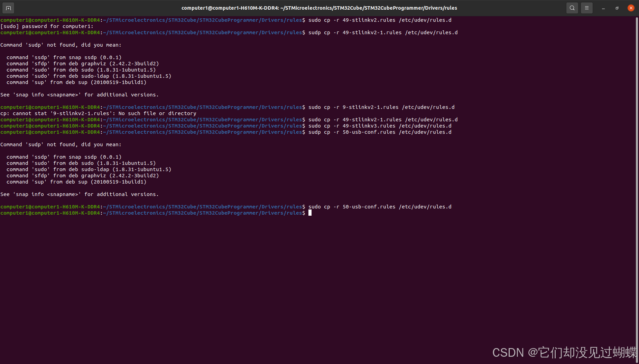Click the text 'See snap info for additional versions'
The image size is (639, 364).
click(x=79, y=94)
